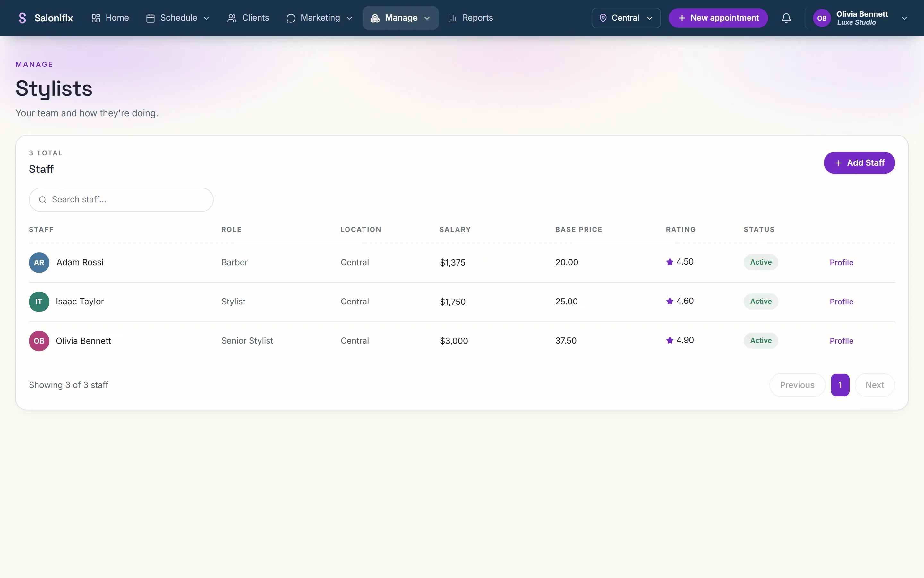
Task: Click the OB avatar in top bar
Action: click(822, 18)
